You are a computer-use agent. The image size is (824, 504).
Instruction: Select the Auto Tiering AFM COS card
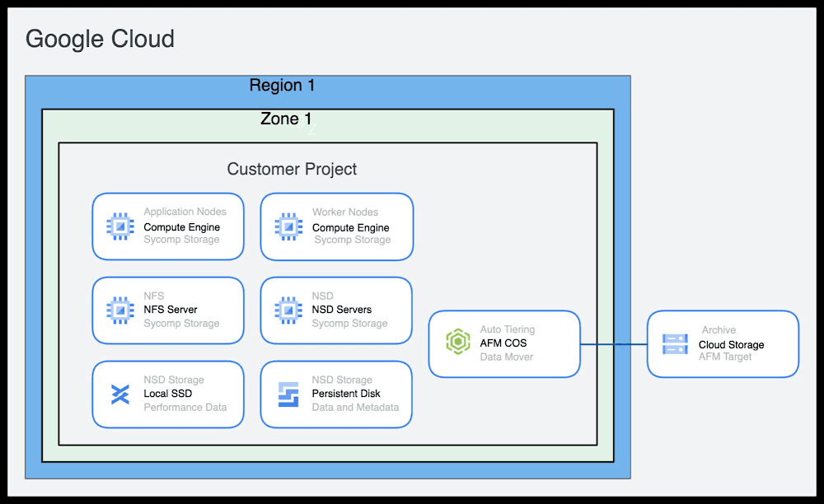(504, 344)
